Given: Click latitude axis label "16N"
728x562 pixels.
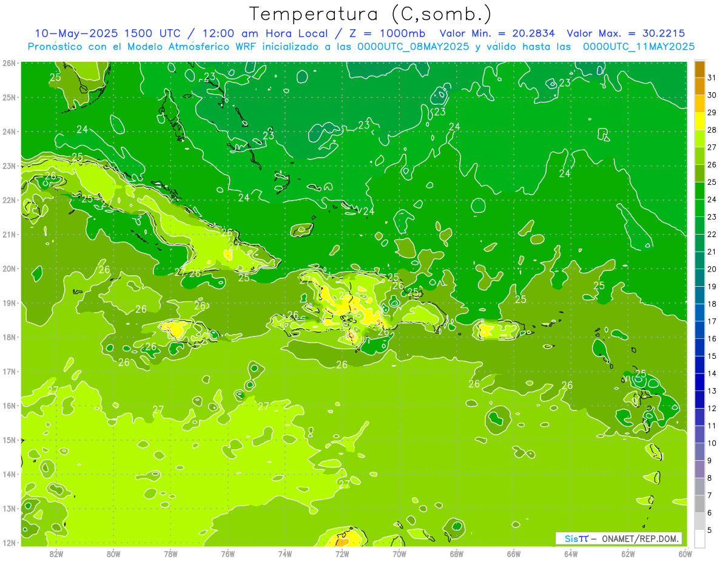Looking at the screenshot, I should click(9, 406).
